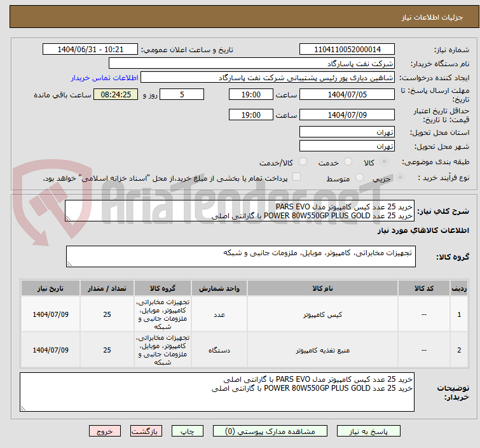Click the پاسخ به نیاز button

tap(368, 431)
